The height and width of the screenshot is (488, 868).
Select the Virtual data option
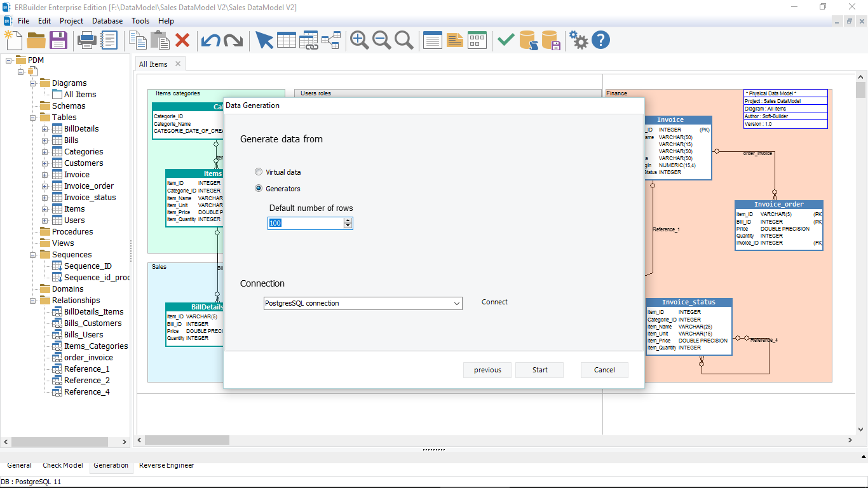[259, 172]
